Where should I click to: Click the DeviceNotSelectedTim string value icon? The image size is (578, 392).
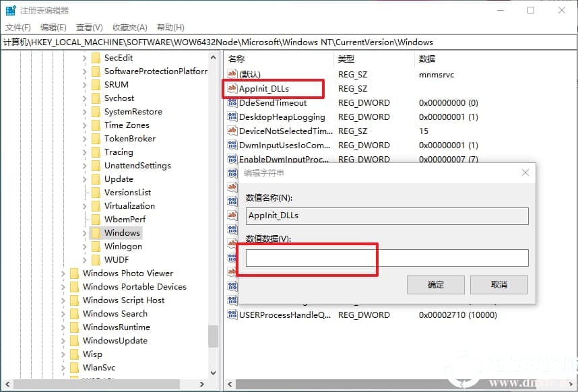[232, 131]
